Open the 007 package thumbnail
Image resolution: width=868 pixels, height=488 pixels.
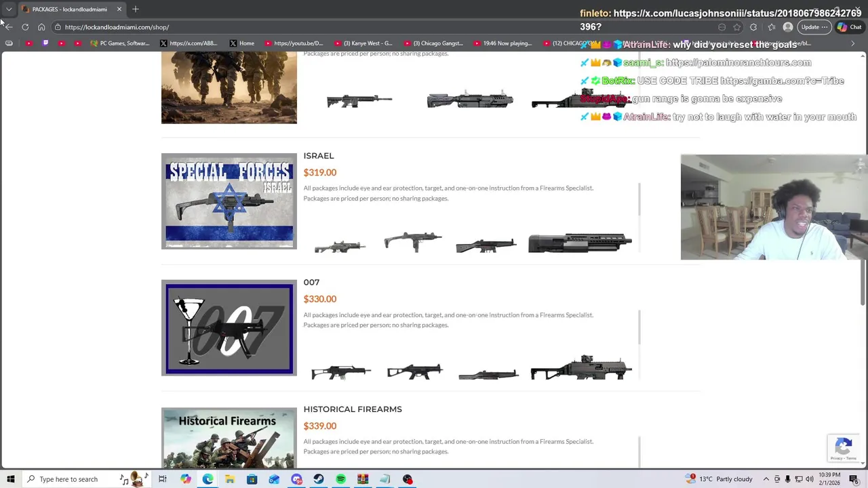(x=229, y=328)
